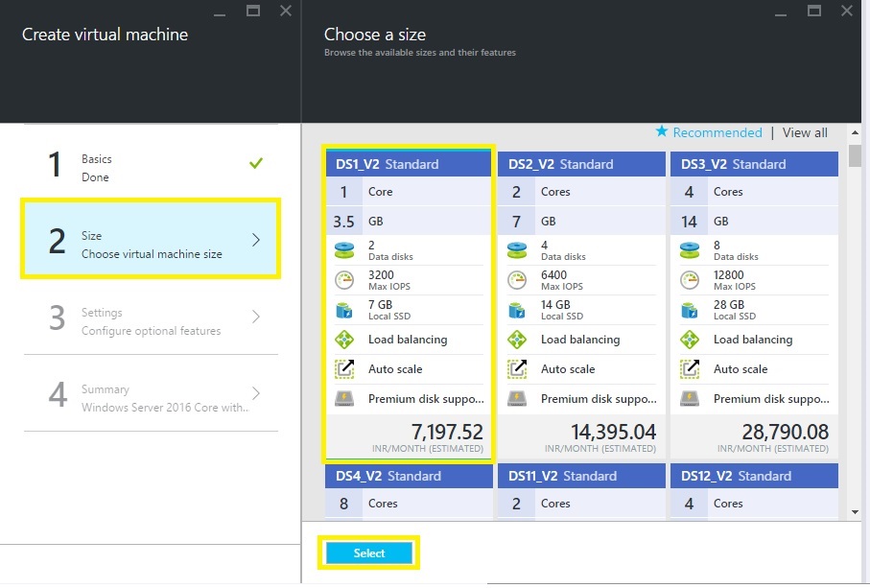Click the Max IOPS gauge icon in DS1_V2 card
The height and width of the screenshot is (588, 870).
pyautogui.click(x=344, y=280)
